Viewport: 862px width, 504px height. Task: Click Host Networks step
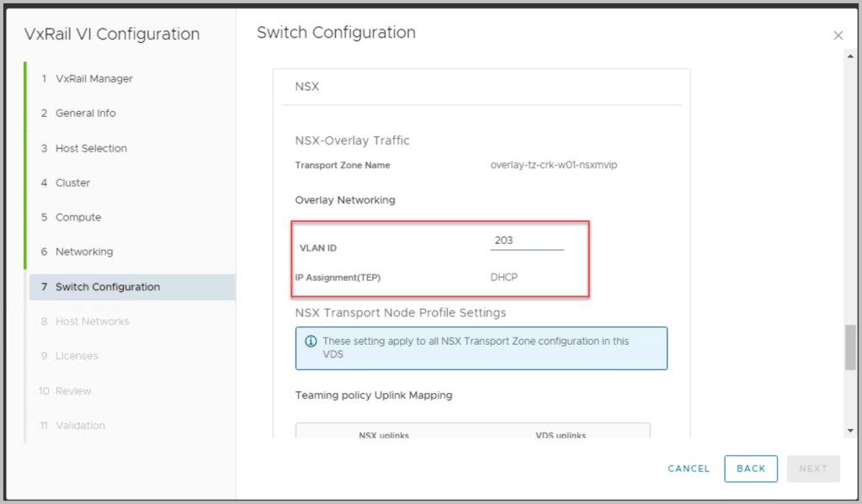point(92,321)
